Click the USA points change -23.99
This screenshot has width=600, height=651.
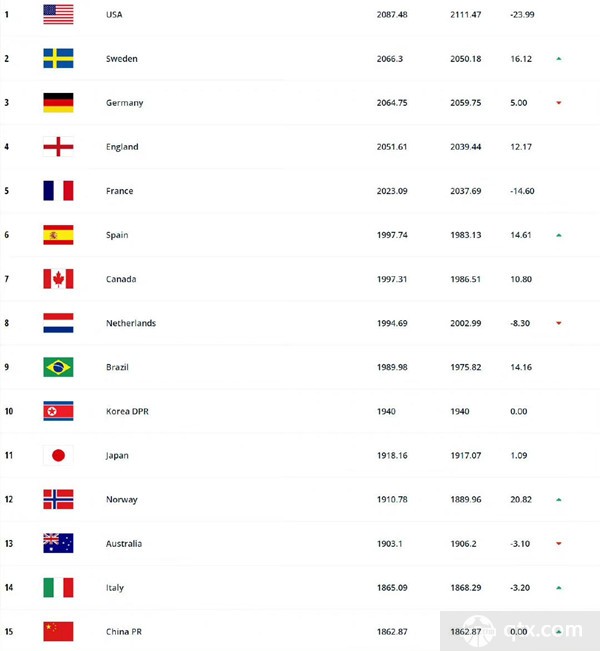point(522,15)
